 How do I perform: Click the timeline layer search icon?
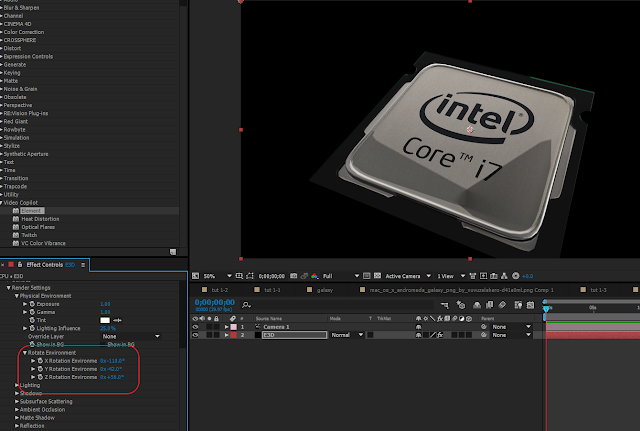click(246, 305)
